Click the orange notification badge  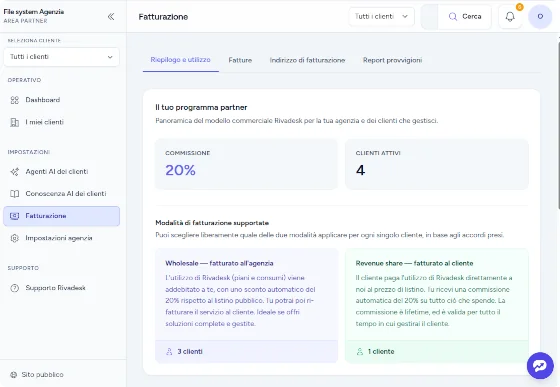[x=520, y=7]
